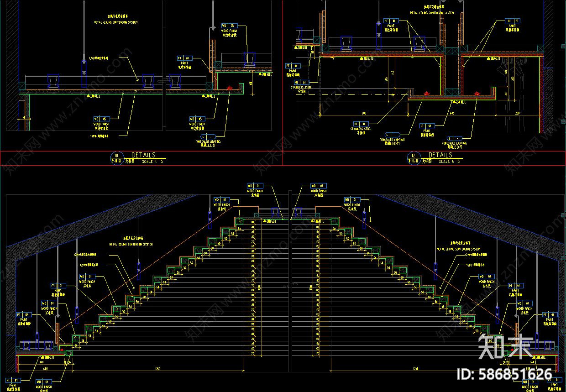Click CONCEALED LIGHTING label in detail 01

(x=208, y=142)
